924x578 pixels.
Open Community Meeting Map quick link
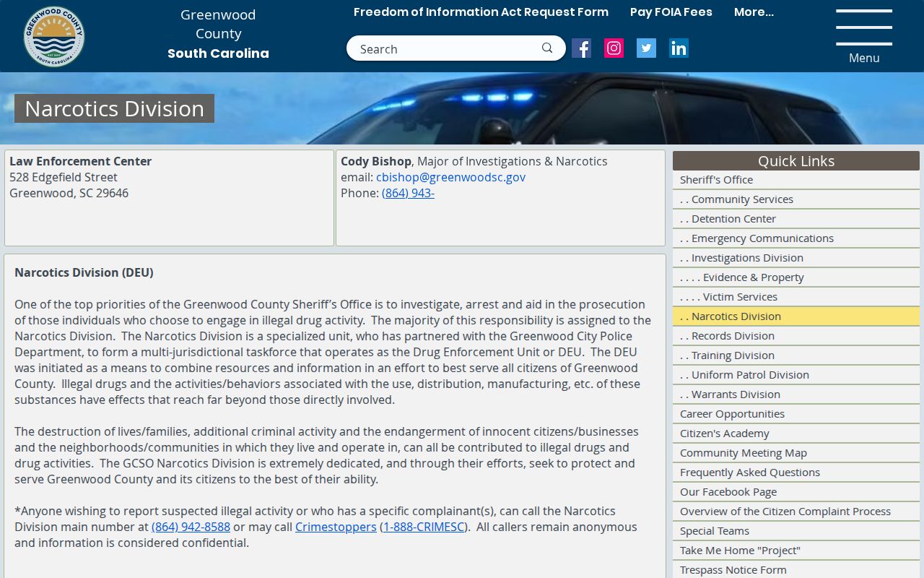pyautogui.click(x=796, y=453)
